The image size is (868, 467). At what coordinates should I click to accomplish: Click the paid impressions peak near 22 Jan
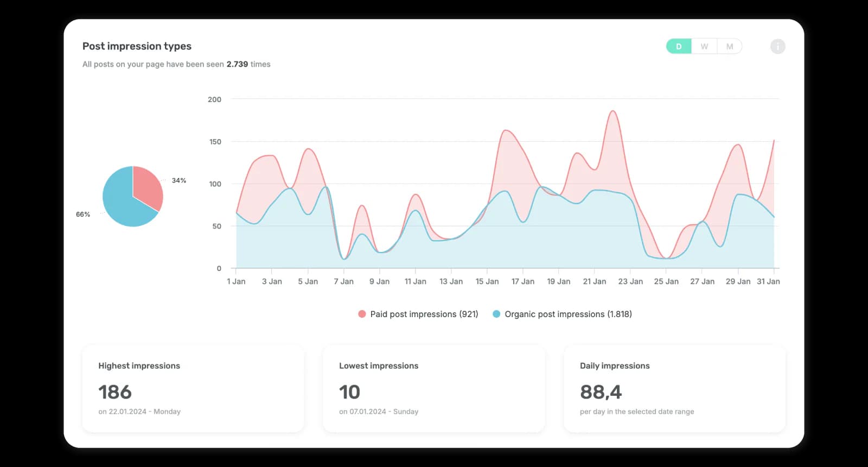coord(612,111)
